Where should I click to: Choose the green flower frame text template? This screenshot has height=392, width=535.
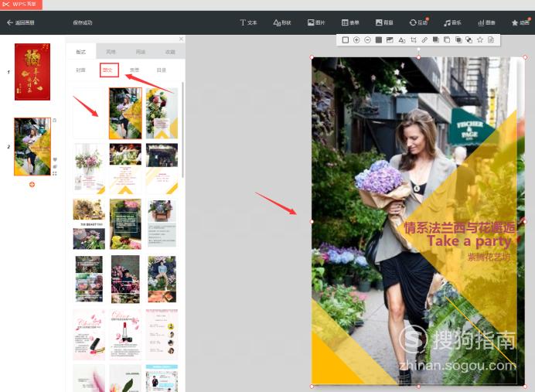click(125, 223)
